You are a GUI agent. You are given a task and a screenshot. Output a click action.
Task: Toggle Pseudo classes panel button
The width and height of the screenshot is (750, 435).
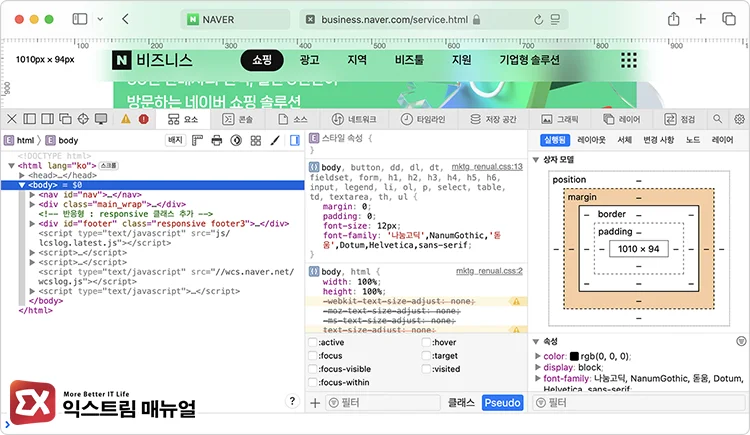pos(502,403)
